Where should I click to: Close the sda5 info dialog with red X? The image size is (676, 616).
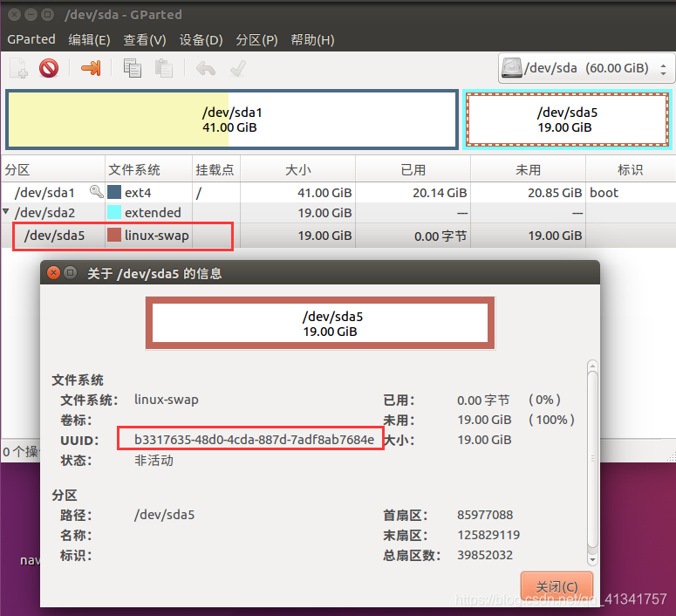pos(53,272)
